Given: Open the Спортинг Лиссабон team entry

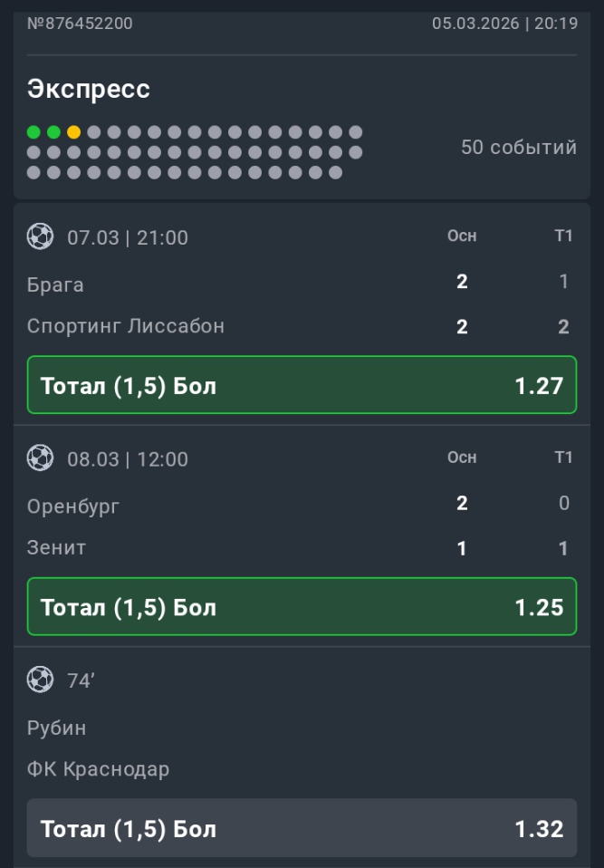Looking at the screenshot, I should click(126, 326).
